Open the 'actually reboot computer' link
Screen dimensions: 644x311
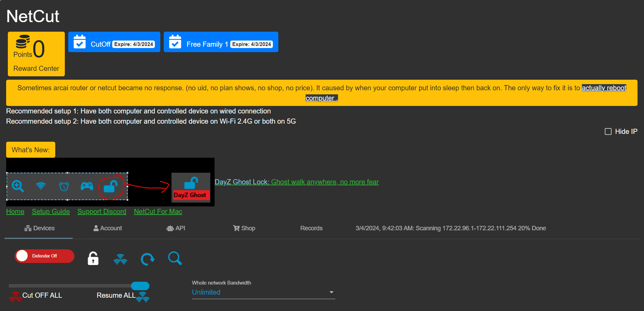(x=604, y=88)
